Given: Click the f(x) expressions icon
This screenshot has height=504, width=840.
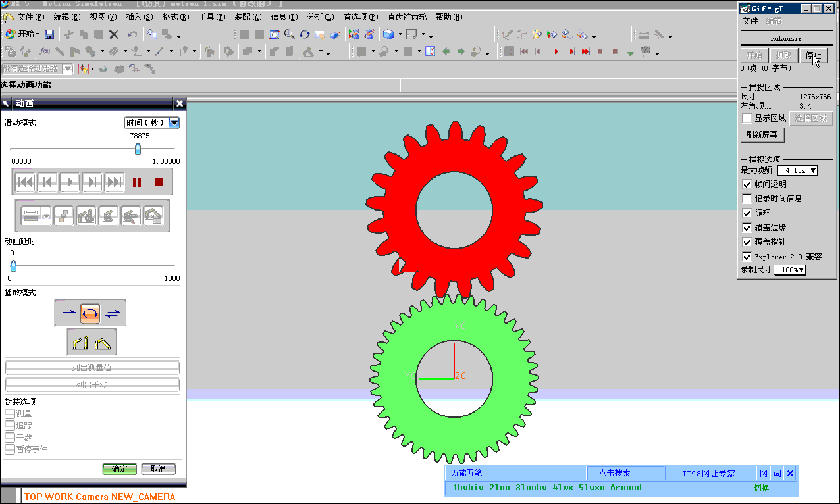Looking at the screenshot, I should [x=45, y=51].
